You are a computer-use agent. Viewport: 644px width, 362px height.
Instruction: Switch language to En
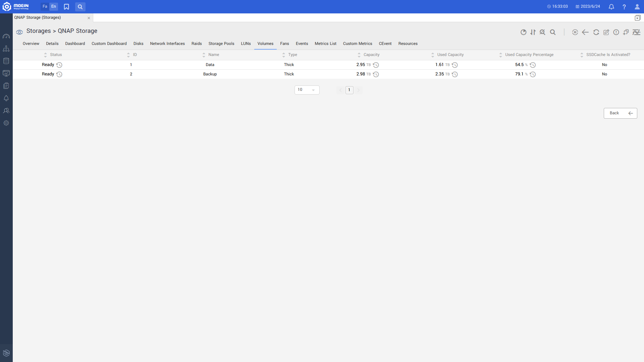(x=54, y=7)
